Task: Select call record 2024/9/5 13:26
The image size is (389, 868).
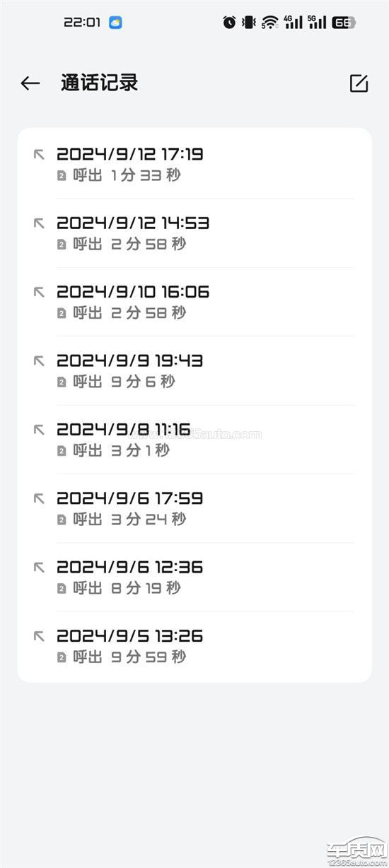Action: pyautogui.click(x=194, y=646)
